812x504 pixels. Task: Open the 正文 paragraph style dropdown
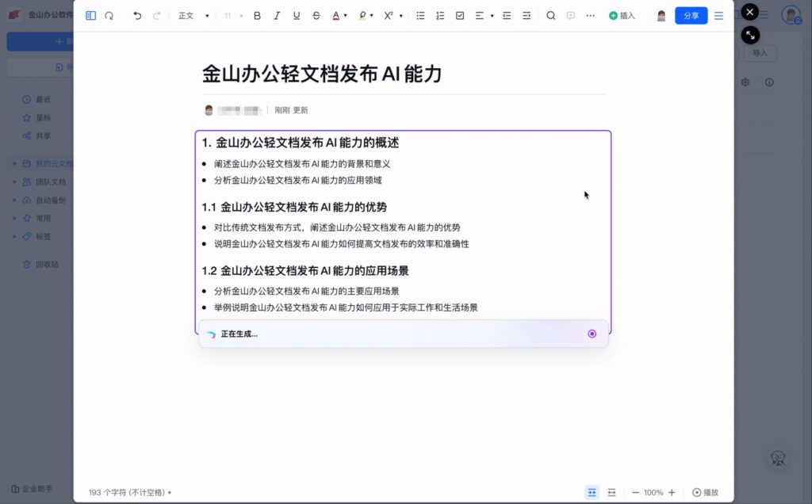pos(193,16)
